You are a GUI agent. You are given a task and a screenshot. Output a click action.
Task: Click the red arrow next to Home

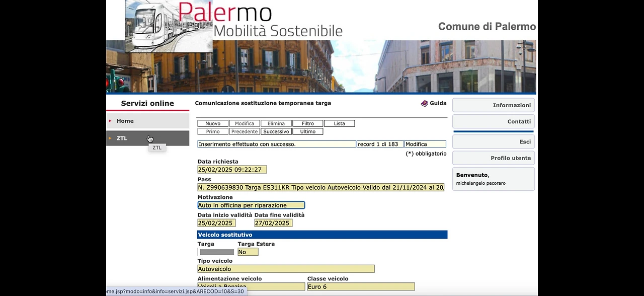point(110,121)
